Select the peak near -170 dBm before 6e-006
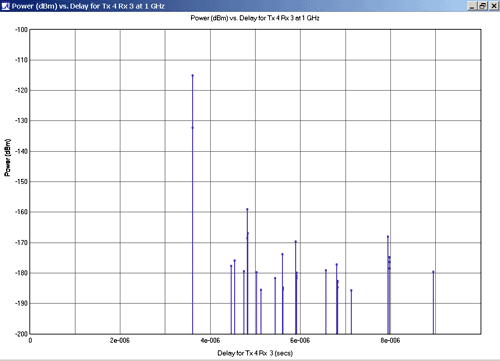500x361 pixels. coord(295,242)
